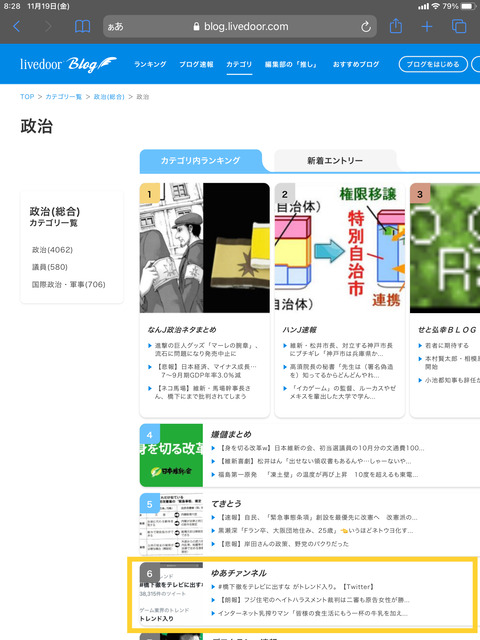Screen dimensions: 480x640
Task: Open the ランキング menu item
Action: point(150,64)
